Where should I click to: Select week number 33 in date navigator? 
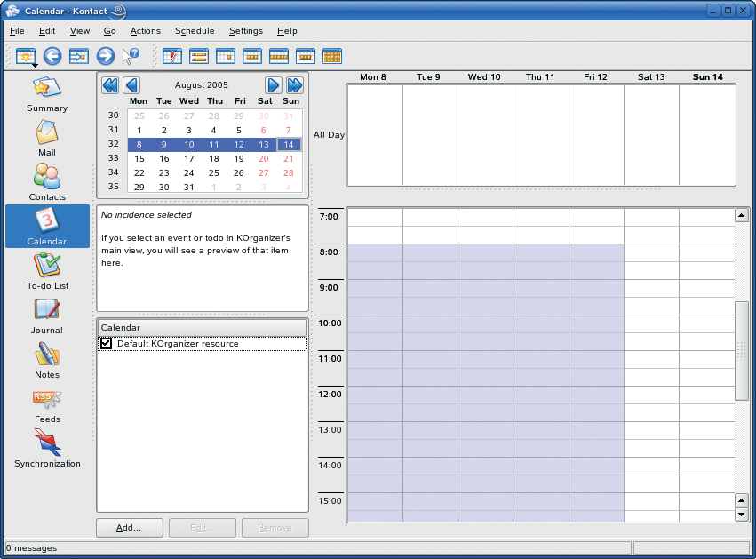(x=114, y=157)
